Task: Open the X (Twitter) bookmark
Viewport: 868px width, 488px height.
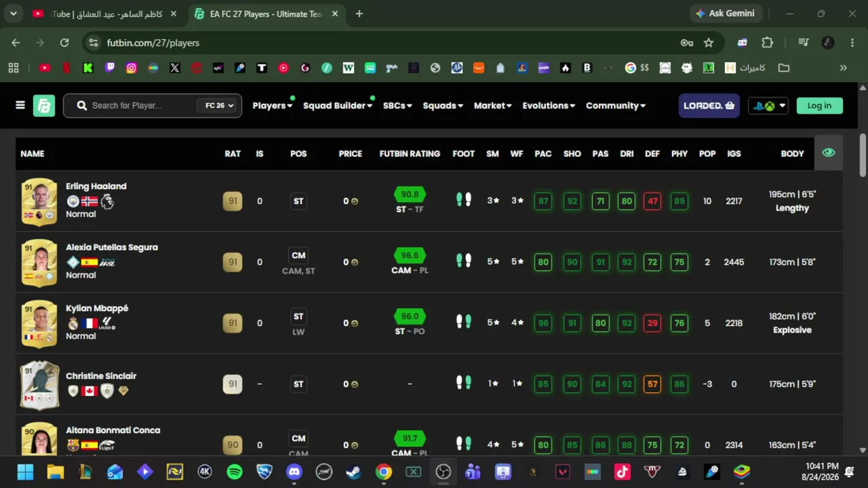Action: [175, 68]
